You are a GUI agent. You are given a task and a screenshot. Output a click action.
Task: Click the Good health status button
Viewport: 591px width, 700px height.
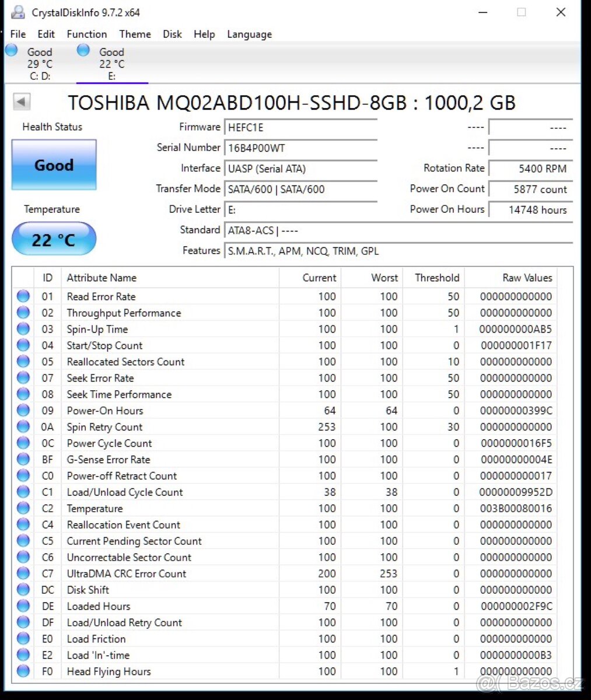[x=54, y=165]
